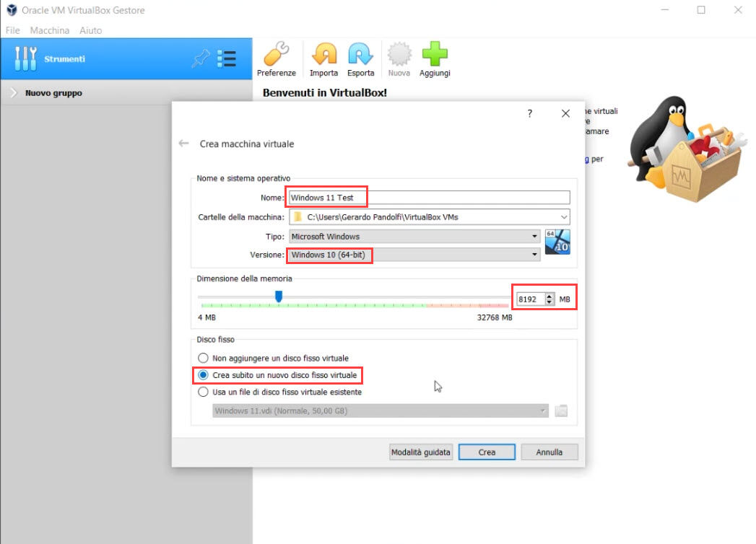Select 'Non aggiungere un disco fisso virtuale'
Image resolution: width=756 pixels, height=544 pixels.
pos(203,358)
